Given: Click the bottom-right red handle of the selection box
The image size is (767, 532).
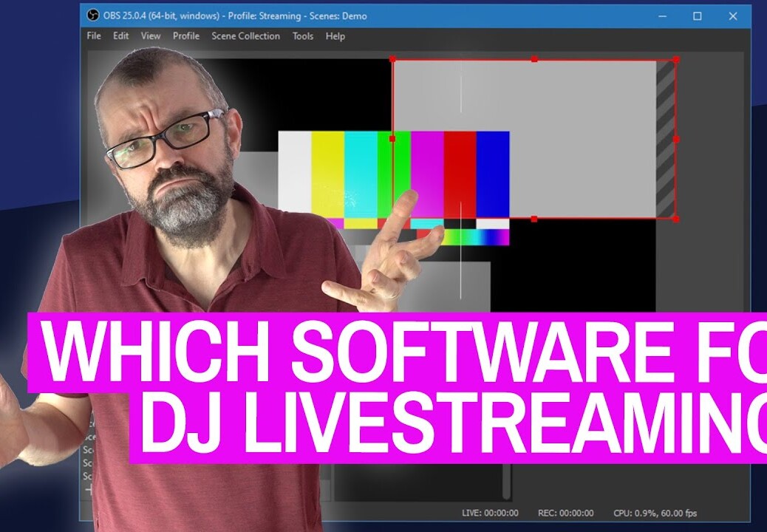Looking at the screenshot, I should pos(676,219).
